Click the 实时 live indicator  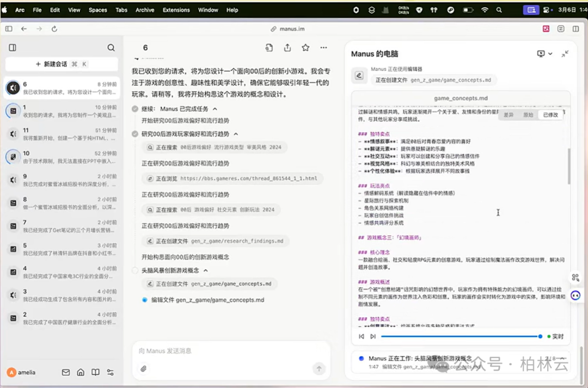tap(555, 336)
